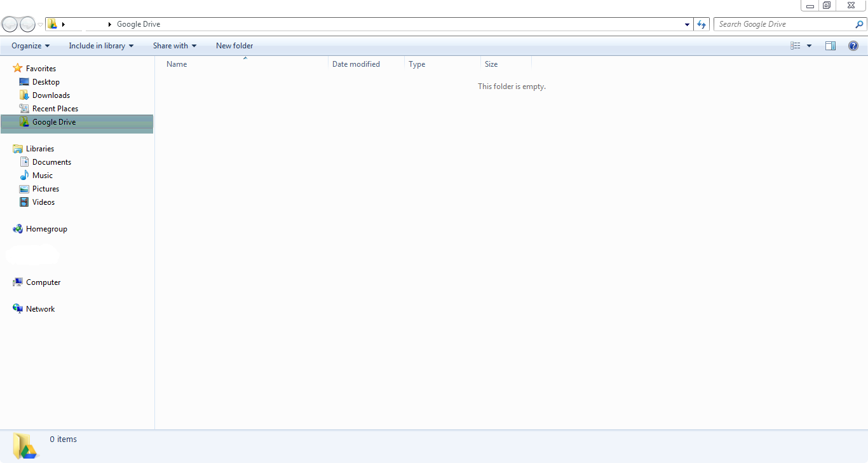Viewport: 868px width, 463px height.
Task: Open the recent pages dropdown arrow
Action: 41,25
